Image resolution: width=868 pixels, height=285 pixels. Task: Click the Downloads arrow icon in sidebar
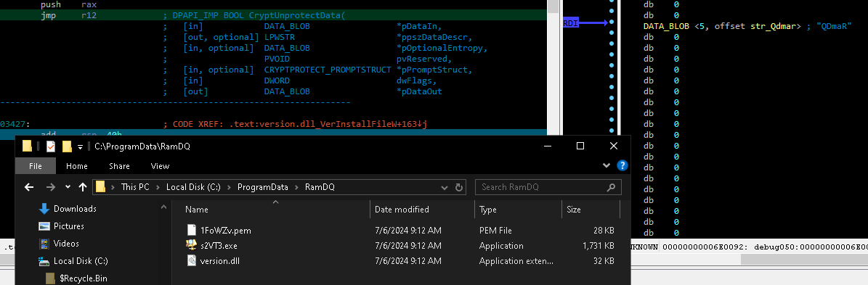pos(45,209)
